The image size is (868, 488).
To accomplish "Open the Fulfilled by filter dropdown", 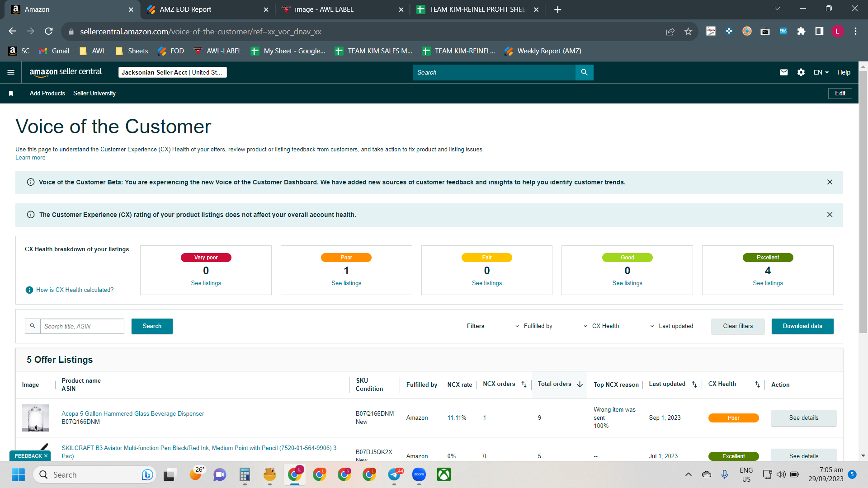I will [534, 326].
